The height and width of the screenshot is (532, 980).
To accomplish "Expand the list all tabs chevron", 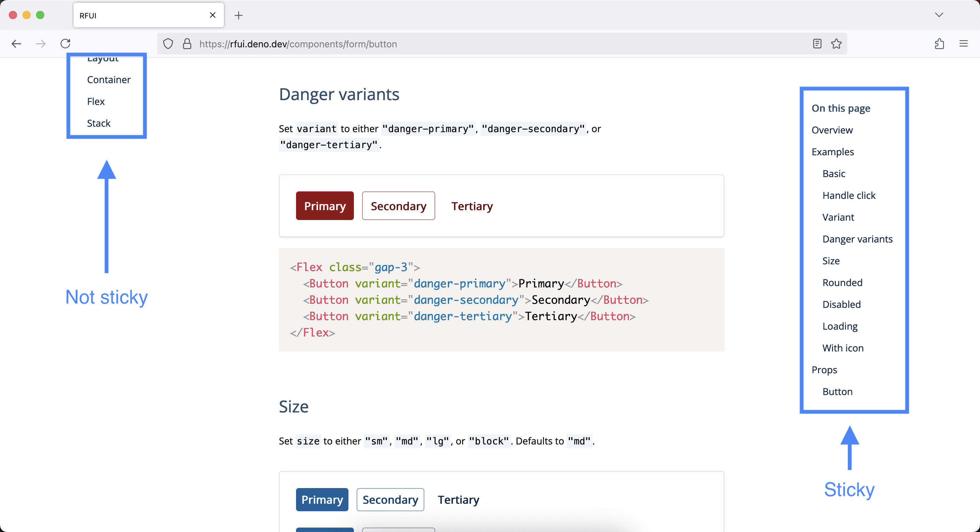I will click(939, 15).
